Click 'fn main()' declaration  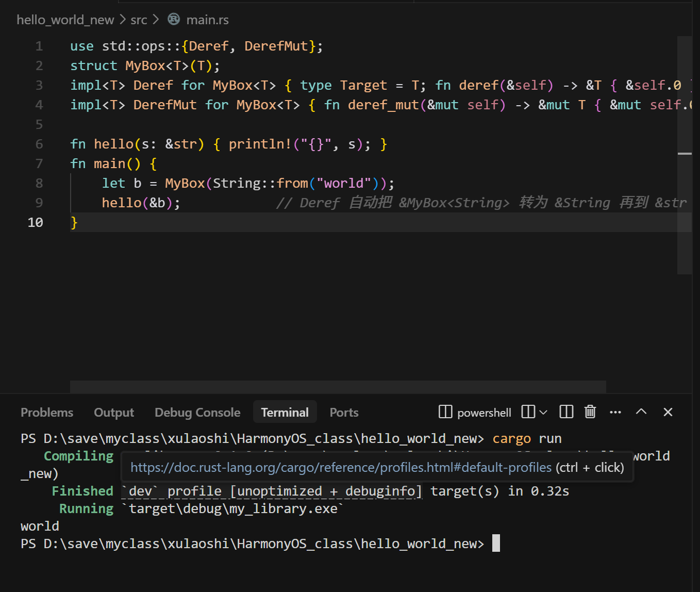105,164
